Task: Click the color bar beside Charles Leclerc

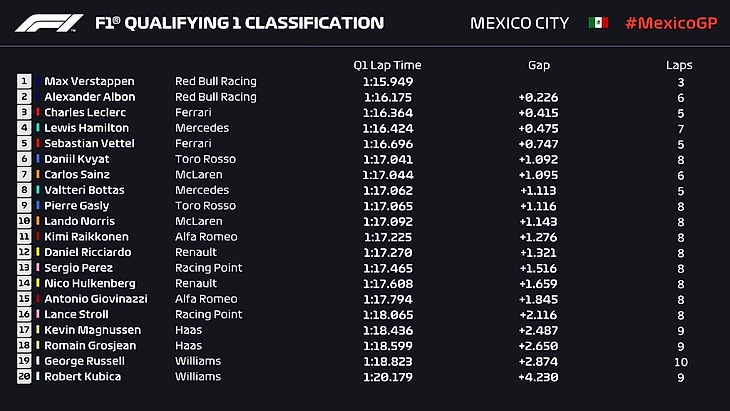Action: 38,112
